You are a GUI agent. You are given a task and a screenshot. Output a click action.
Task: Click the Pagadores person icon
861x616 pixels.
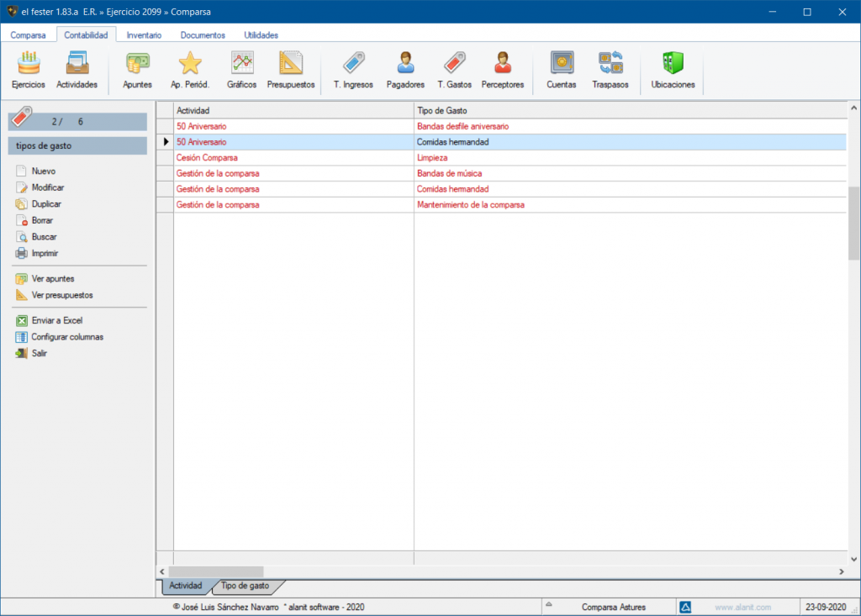pyautogui.click(x=405, y=64)
